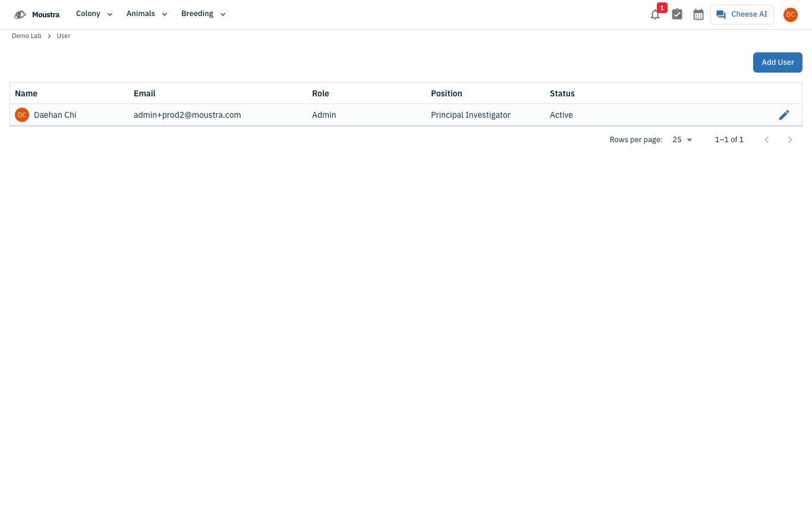Open Cheese AI chat
Viewport: 812px width, 508px height.
click(742, 14)
